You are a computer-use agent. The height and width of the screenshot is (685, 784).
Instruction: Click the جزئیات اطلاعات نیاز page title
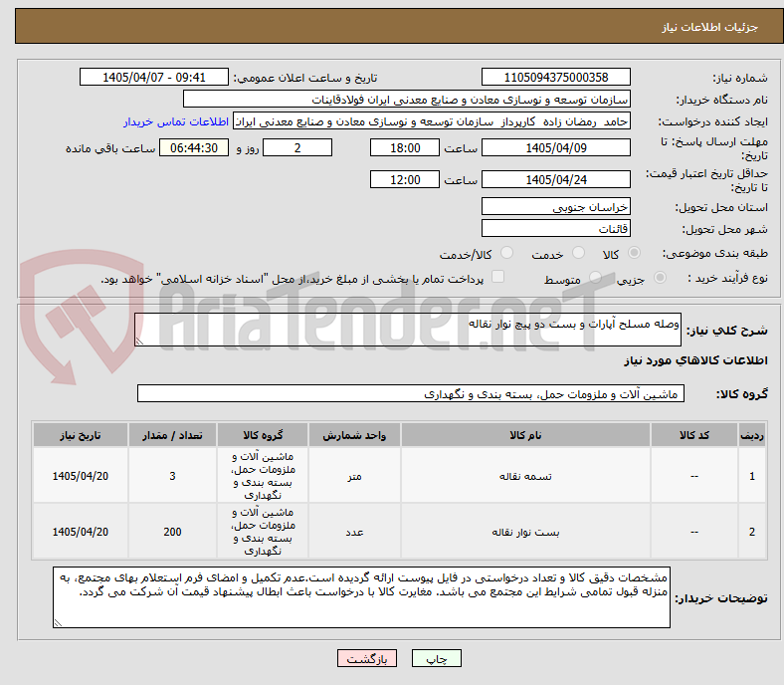[x=710, y=27]
